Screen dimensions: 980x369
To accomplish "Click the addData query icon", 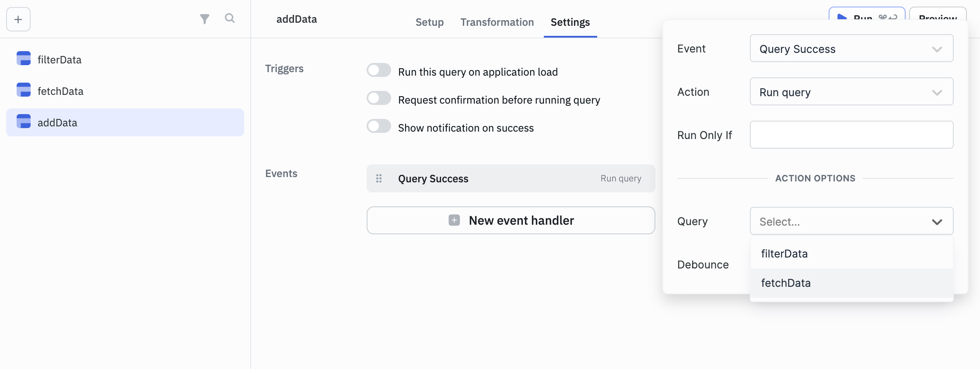I will (x=24, y=122).
